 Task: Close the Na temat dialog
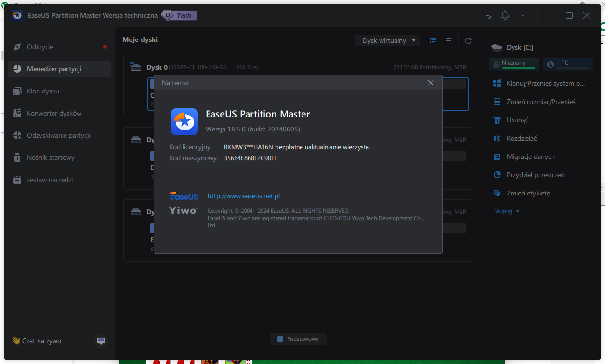tap(431, 83)
